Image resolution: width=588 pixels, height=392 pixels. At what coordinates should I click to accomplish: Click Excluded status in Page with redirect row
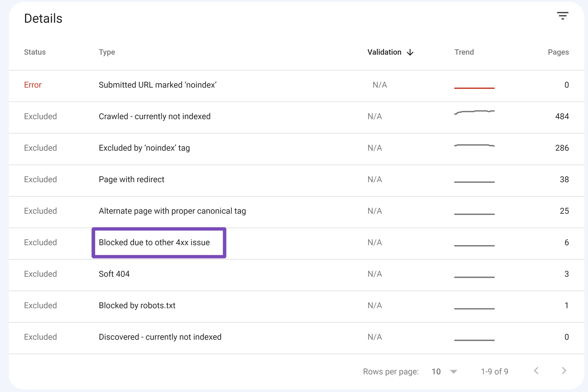pos(40,179)
